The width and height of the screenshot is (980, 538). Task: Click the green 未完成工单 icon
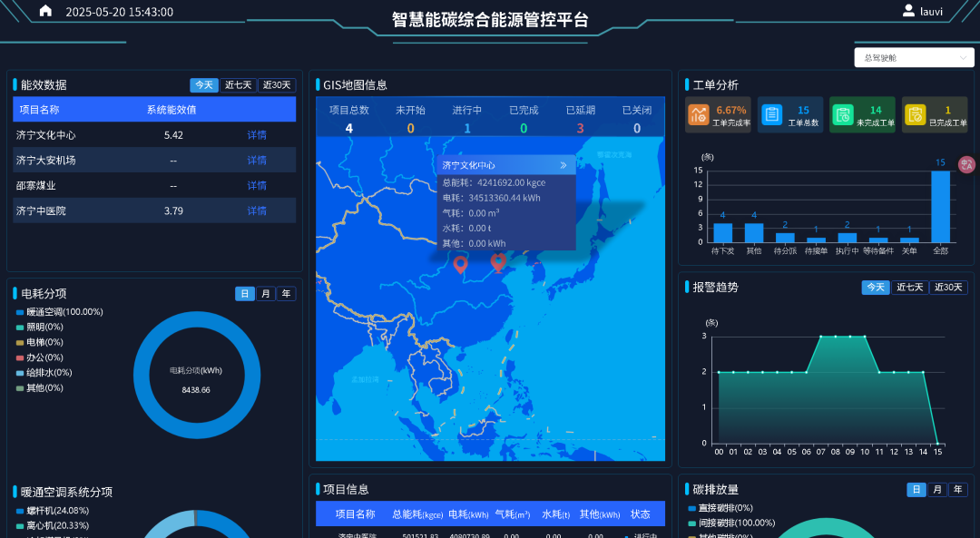click(x=843, y=114)
